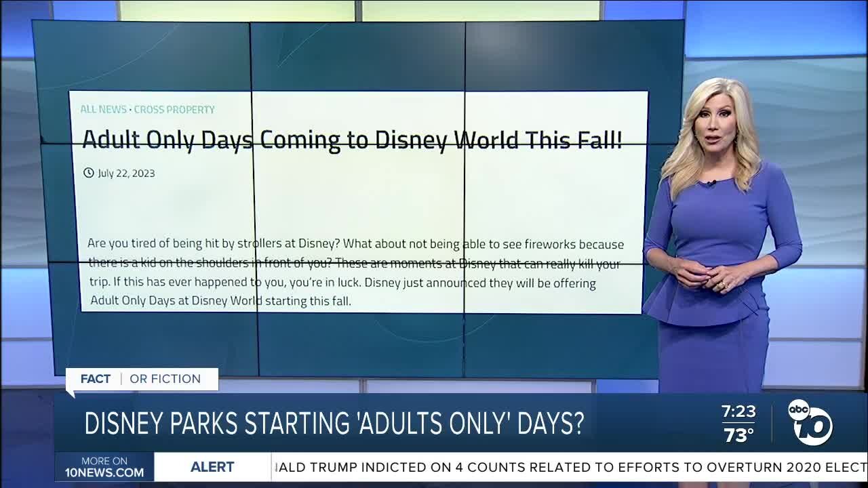Screen dimensions: 868x488
Task: Click the article paragraph about strollers at Disney
Action: (356, 272)
